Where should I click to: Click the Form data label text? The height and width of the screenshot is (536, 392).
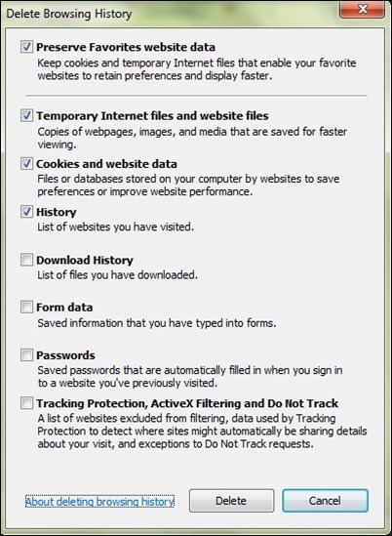coord(64,308)
